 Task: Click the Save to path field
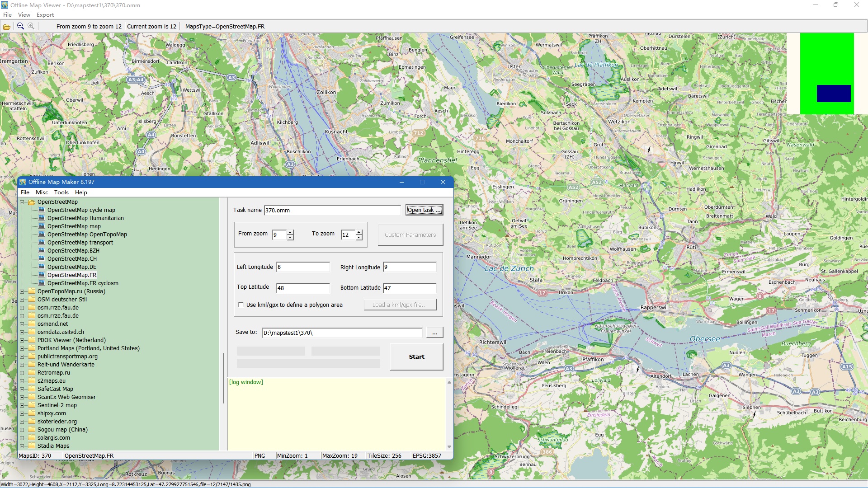pyautogui.click(x=342, y=333)
